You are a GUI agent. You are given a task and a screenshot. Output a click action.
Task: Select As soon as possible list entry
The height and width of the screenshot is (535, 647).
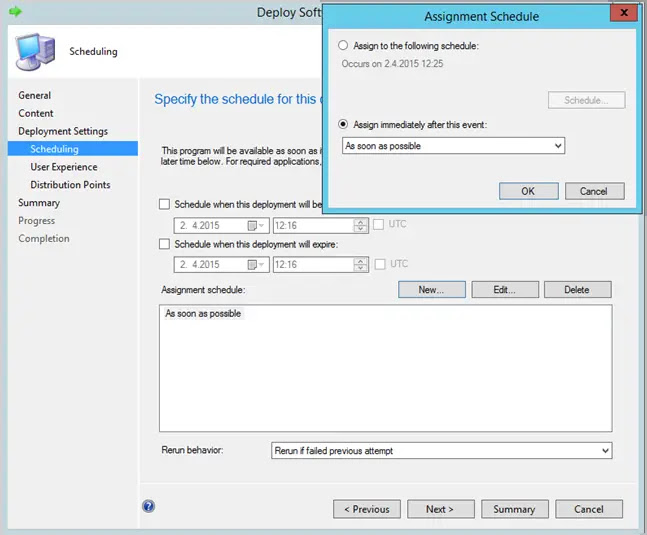[x=203, y=313]
